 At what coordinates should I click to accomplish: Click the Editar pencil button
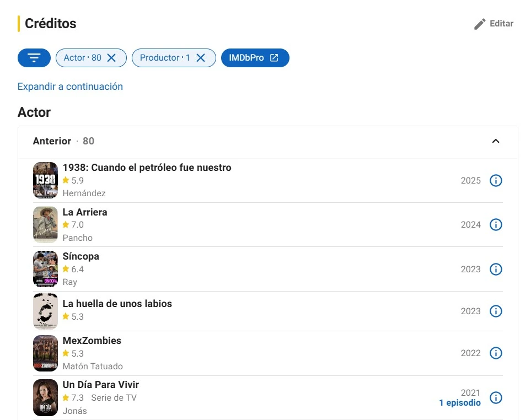[494, 24]
